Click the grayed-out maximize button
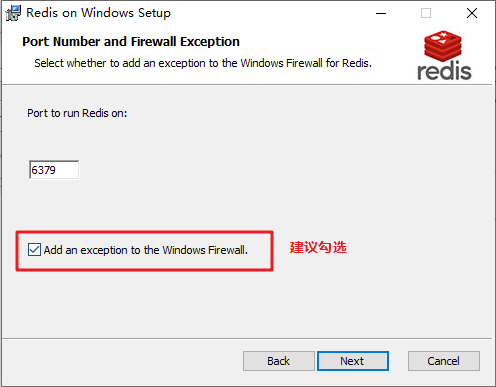 pyautogui.click(x=426, y=13)
